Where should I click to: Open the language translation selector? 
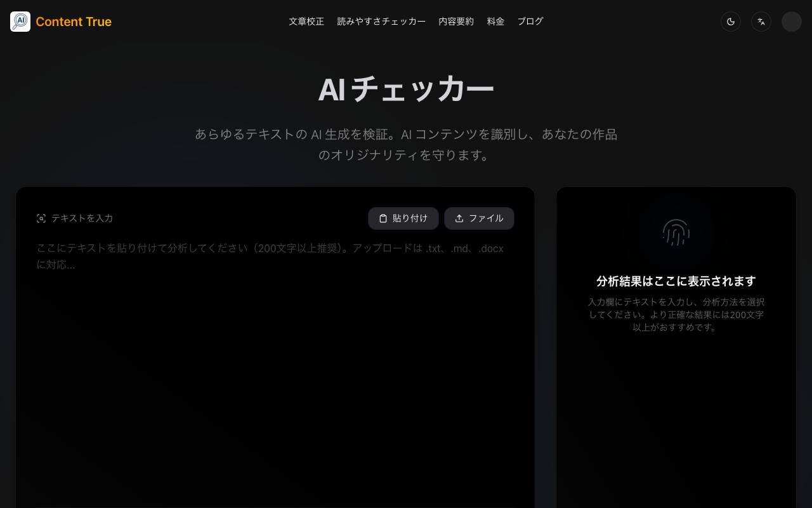pyautogui.click(x=761, y=22)
